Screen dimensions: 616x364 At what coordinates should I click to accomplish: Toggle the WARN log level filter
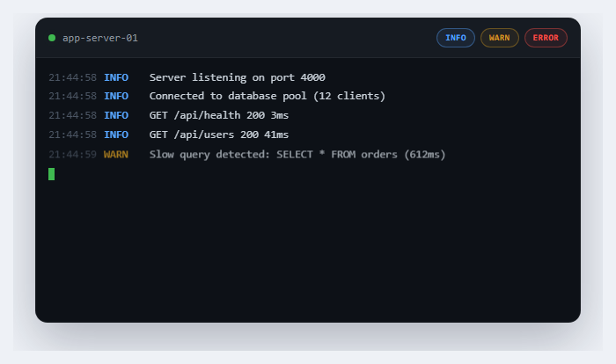click(499, 38)
